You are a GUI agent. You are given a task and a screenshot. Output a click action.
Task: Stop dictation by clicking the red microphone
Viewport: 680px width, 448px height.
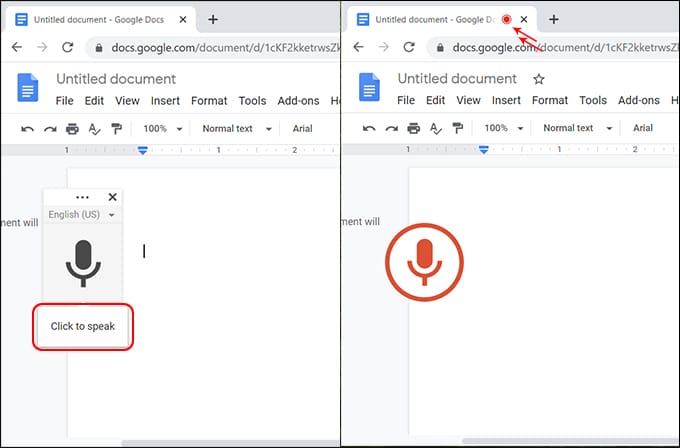pos(424,263)
